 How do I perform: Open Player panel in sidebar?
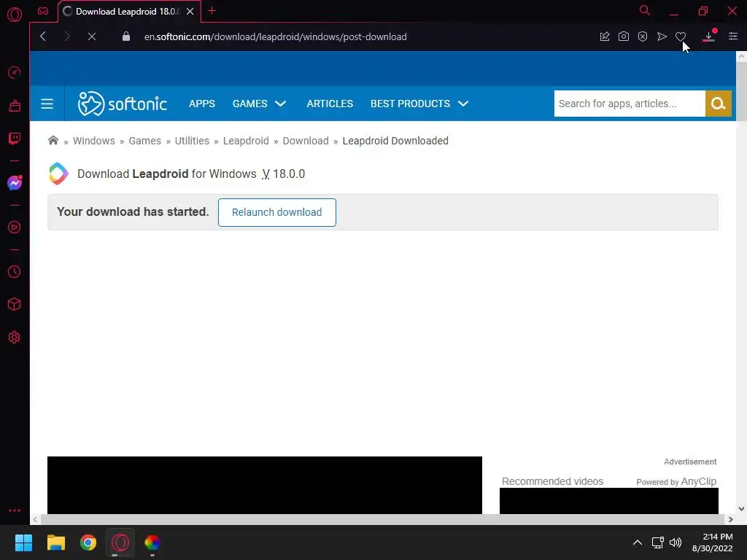[15, 227]
